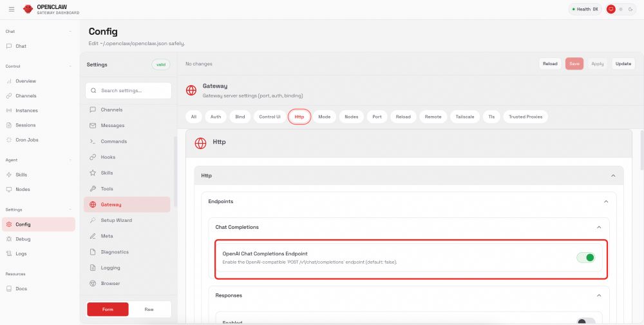Collapse the Control sidebar group
644x325 pixels.
click(x=70, y=66)
